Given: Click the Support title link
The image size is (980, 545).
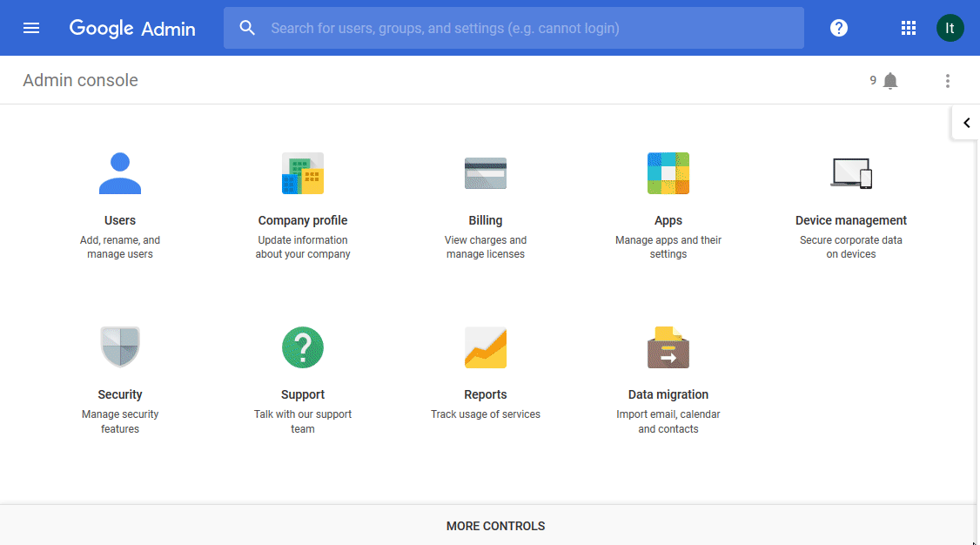Looking at the screenshot, I should tap(303, 394).
